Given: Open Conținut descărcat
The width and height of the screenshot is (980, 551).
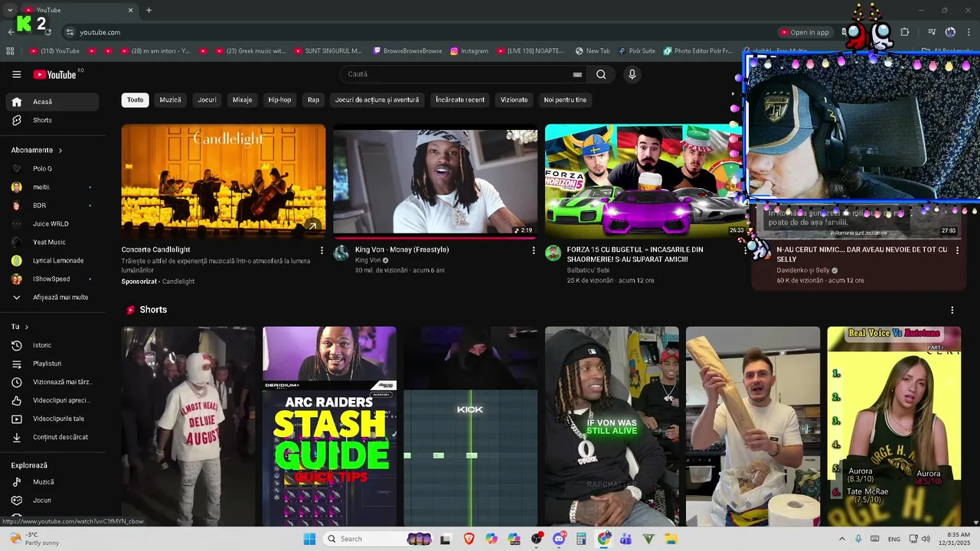Looking at the screenshot, I should pos(53,437).
